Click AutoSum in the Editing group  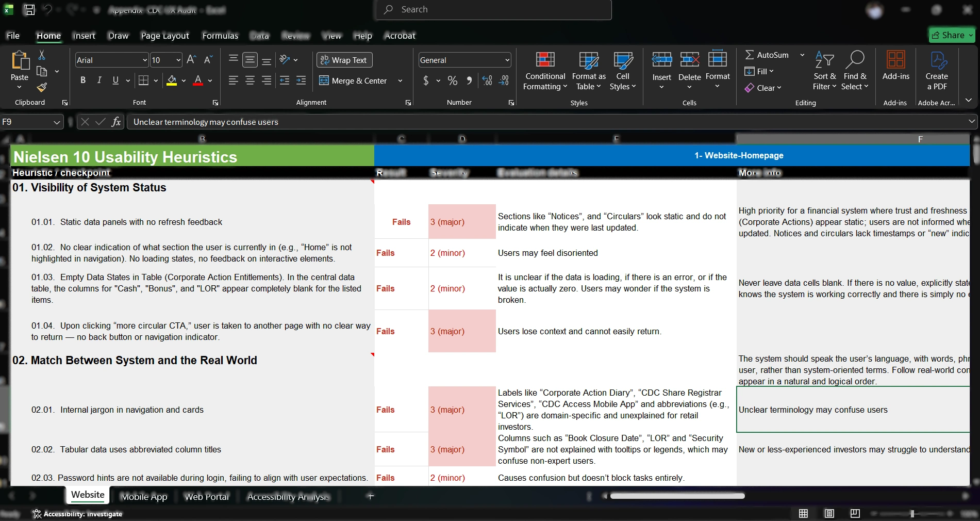click(x=767, y=55)
